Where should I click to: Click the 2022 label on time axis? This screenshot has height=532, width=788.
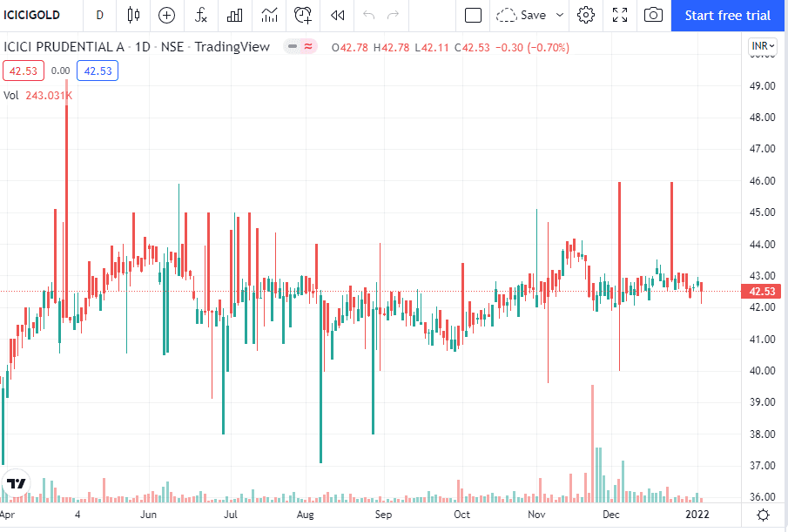pyautogui.click(x=697, y=515)
